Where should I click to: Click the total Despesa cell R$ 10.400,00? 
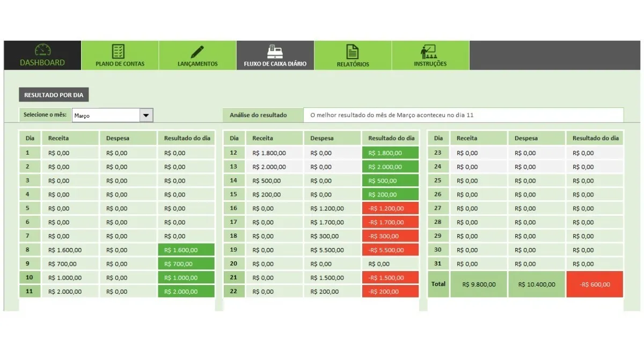(537, 285)
